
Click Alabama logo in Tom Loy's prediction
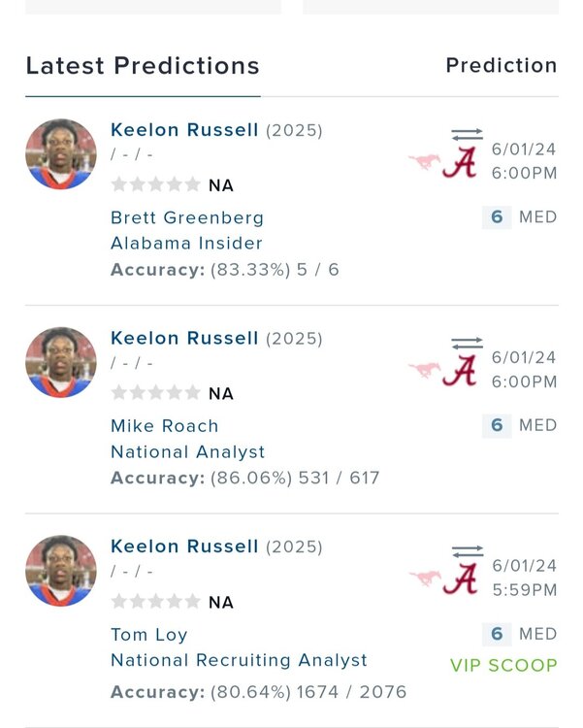click(x=460, y=579)
